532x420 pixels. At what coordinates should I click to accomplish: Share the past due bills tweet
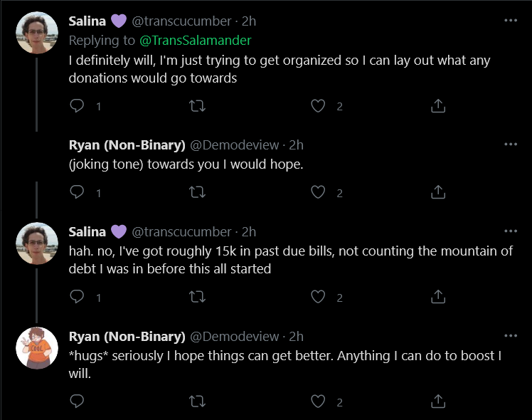coord(438,297)
